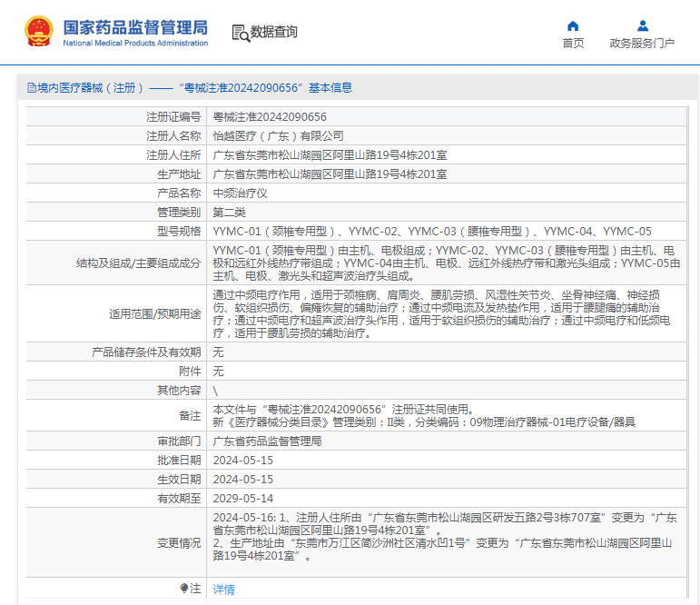Go to 首页 text link
This screenshot has height=605, width=700.
pyautogui.click(x=573, y=44)
